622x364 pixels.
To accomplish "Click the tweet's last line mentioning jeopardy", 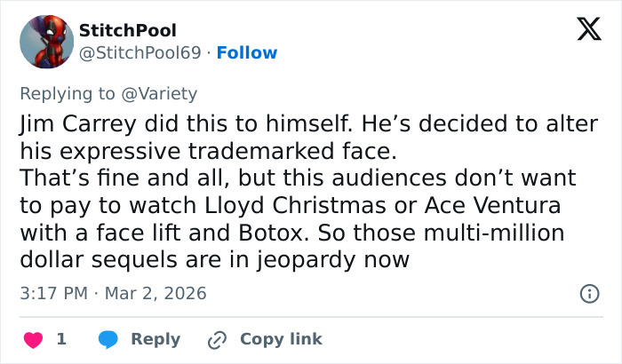I will [x=213, y=260].
